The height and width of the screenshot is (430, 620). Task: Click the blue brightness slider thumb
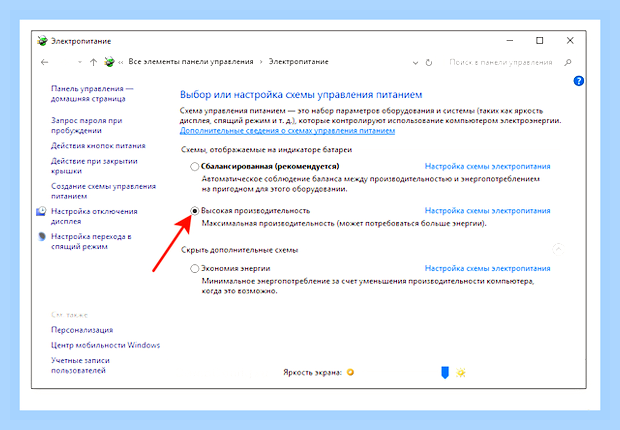pos(445,372)
